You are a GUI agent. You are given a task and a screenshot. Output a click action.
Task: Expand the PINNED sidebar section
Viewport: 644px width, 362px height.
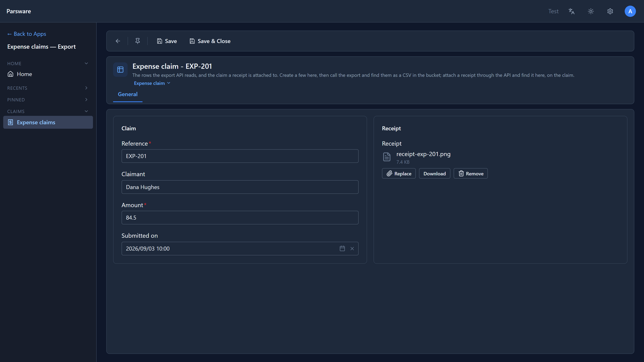pyautogui.click(x=86, y=100)
